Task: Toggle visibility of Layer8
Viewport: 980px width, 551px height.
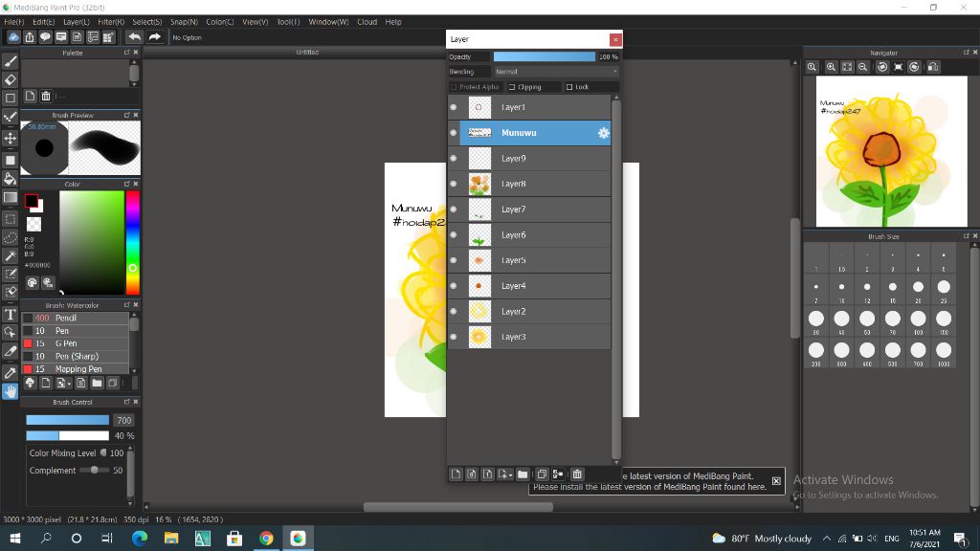Action: [x=454, y=184]
